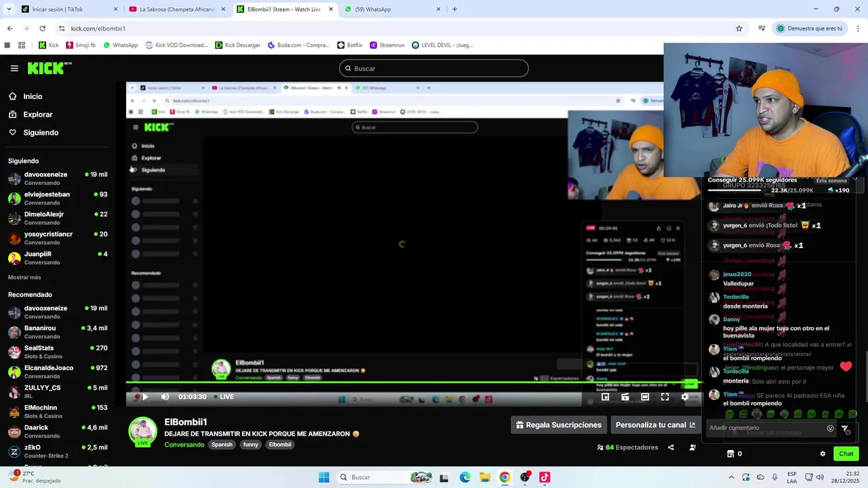Toggle theater mode in player
Viewport: 868px width, 488px height.
pos(645,397)
